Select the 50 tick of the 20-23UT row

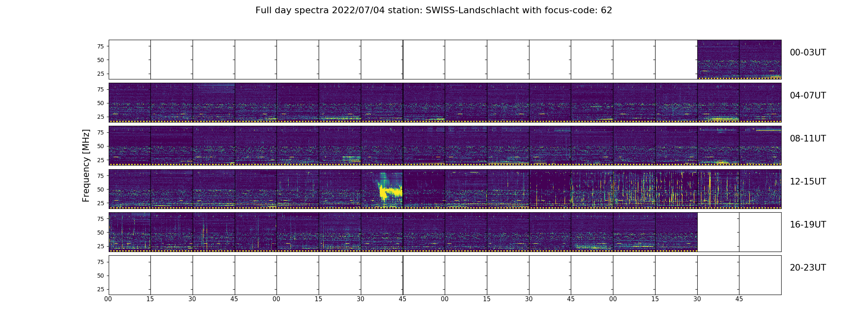click(100, 276)
